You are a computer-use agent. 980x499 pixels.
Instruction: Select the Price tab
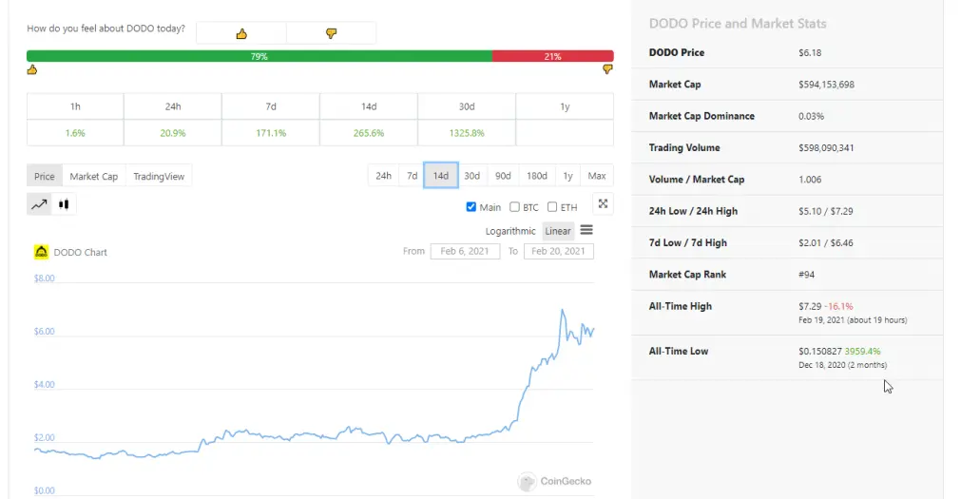45,177
